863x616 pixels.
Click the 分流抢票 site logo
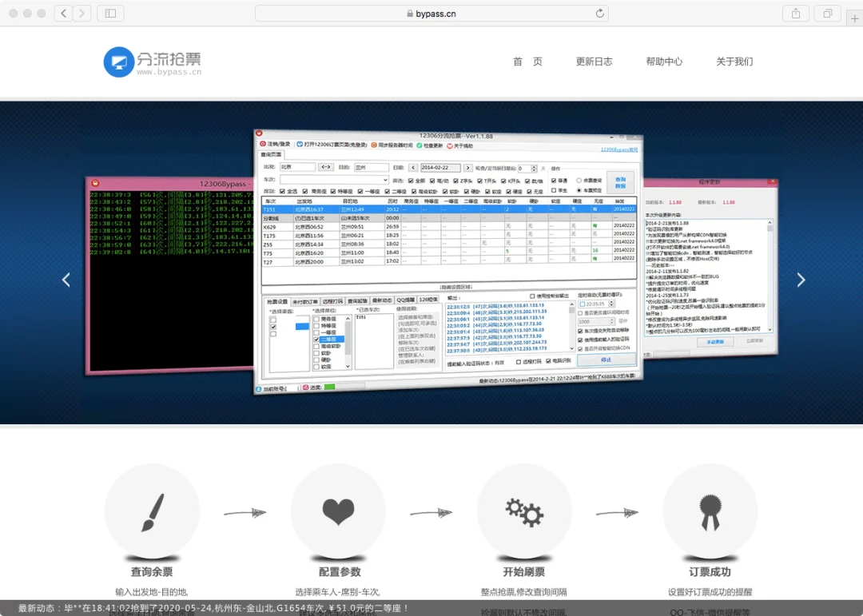click(x=153, y=62)
